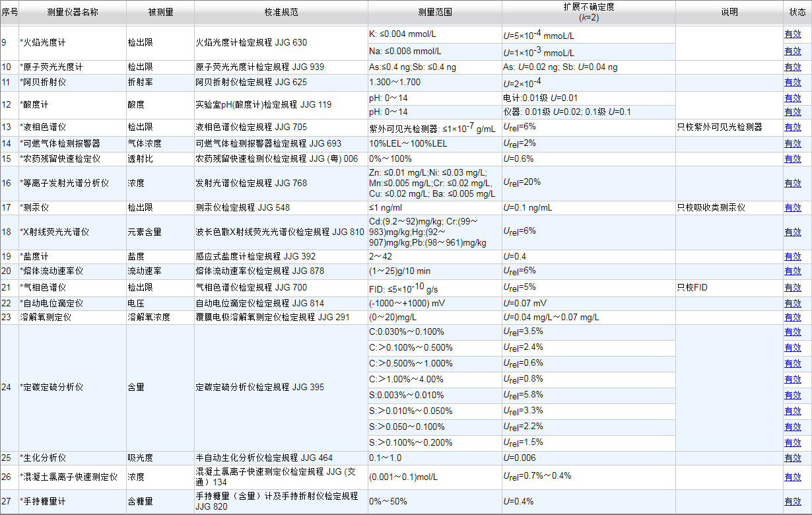Image resolution: width=812 pixels, height=515 pixels.
Task: Open 有效 link for 等离子发射光谱分析仪
Action: pos(793,183)
